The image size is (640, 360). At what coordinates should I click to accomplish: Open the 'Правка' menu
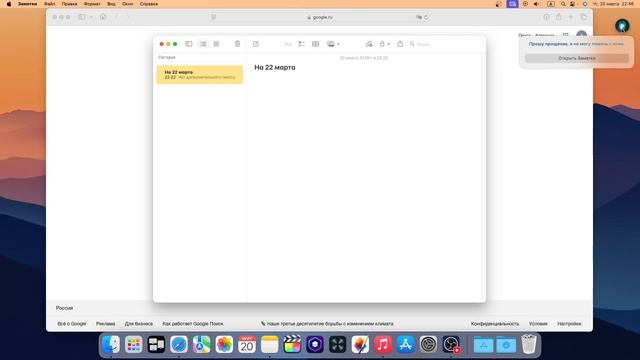coord(69,4)
